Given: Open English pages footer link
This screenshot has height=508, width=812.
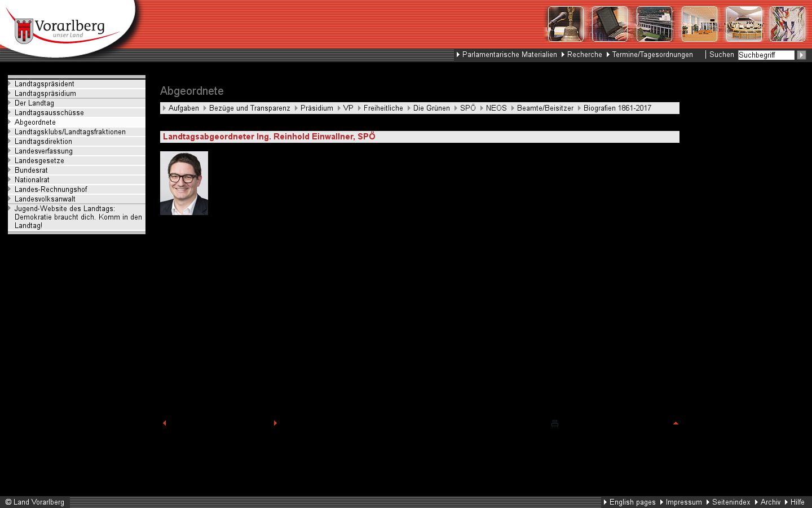Looking at the screenshot, I should [633, 502].
